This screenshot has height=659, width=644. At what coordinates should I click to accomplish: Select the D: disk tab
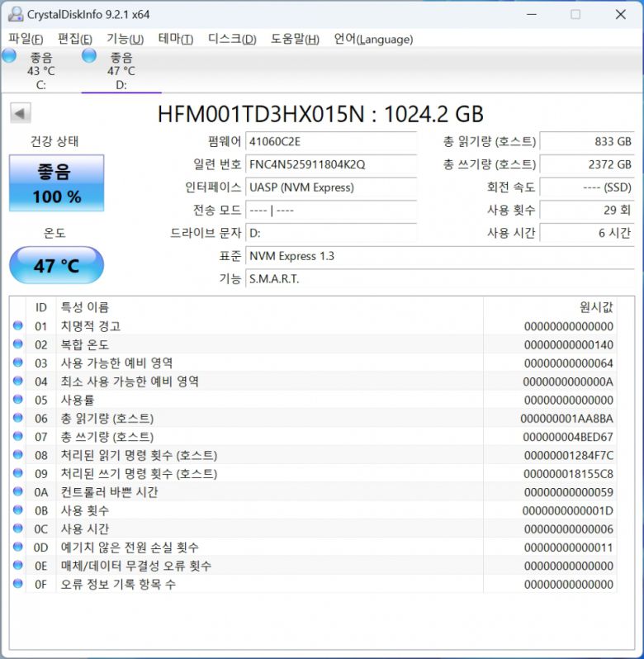click(121, 70)
